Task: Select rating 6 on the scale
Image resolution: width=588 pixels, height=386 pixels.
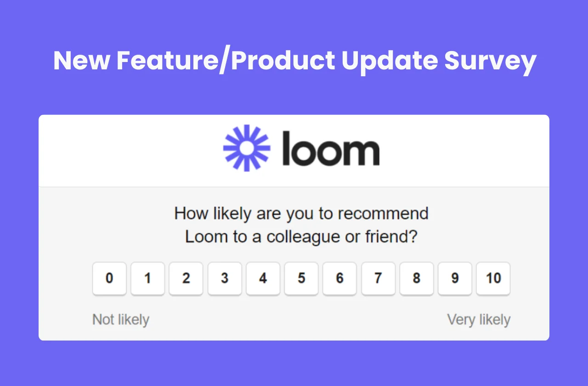Action: 339,278
